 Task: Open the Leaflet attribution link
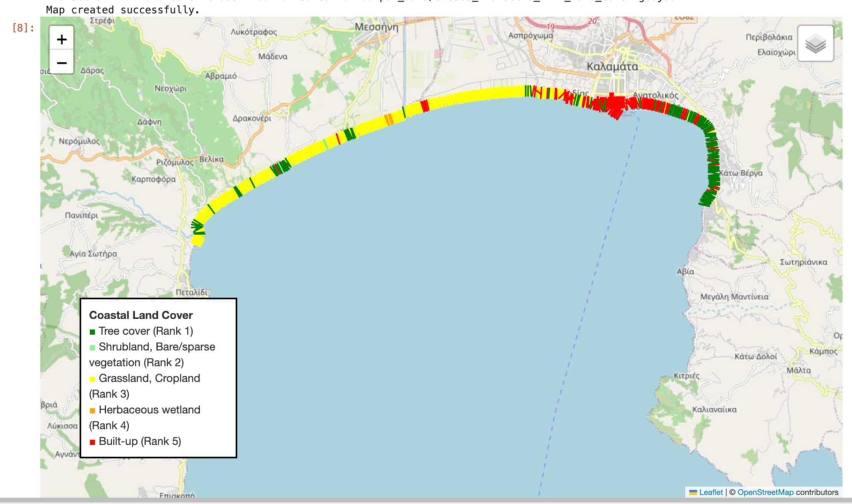(711, 492)
